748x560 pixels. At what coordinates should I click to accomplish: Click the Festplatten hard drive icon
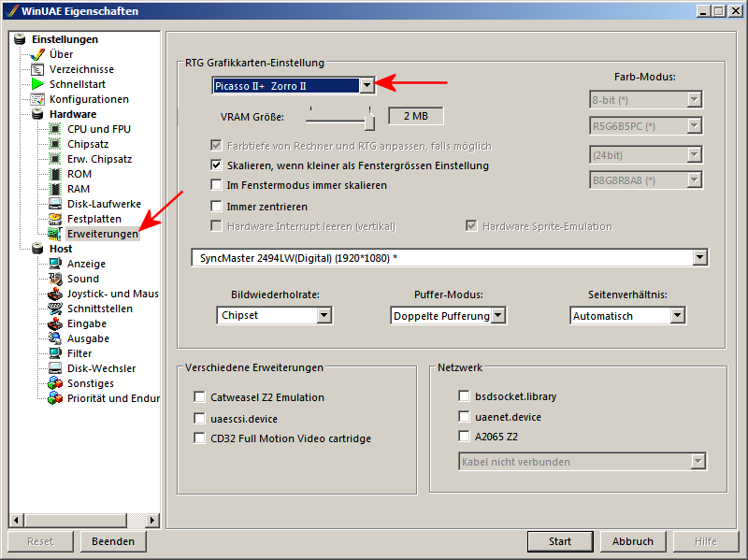pyautogui.click(x=55, y=219)
